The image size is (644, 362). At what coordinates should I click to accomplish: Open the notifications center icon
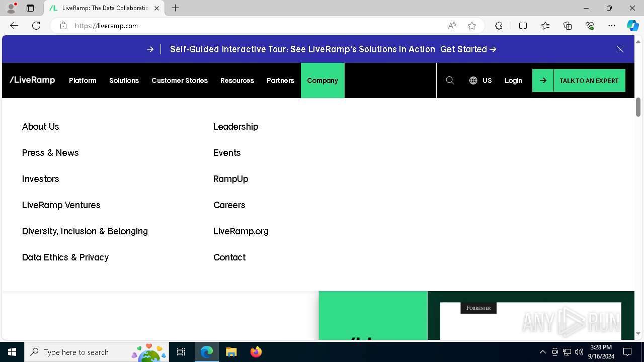(x=627, y=352)
